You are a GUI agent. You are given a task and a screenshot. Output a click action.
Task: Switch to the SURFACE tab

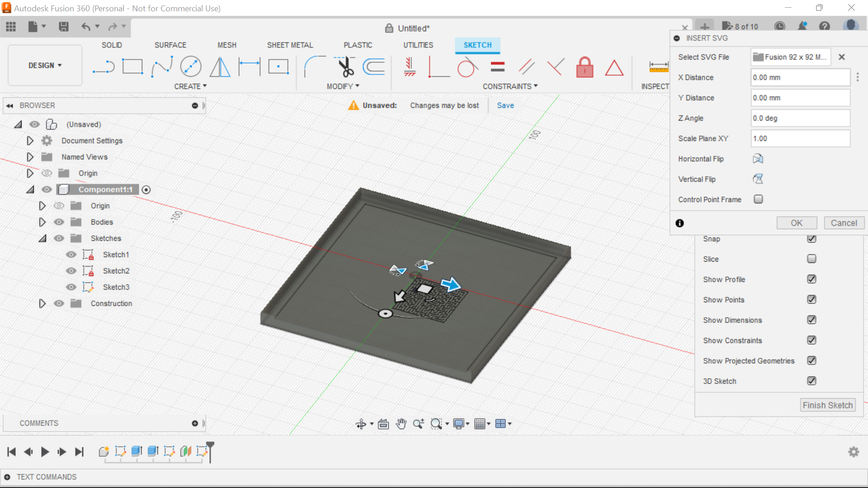pyautogui.click(x=170, y=45)
